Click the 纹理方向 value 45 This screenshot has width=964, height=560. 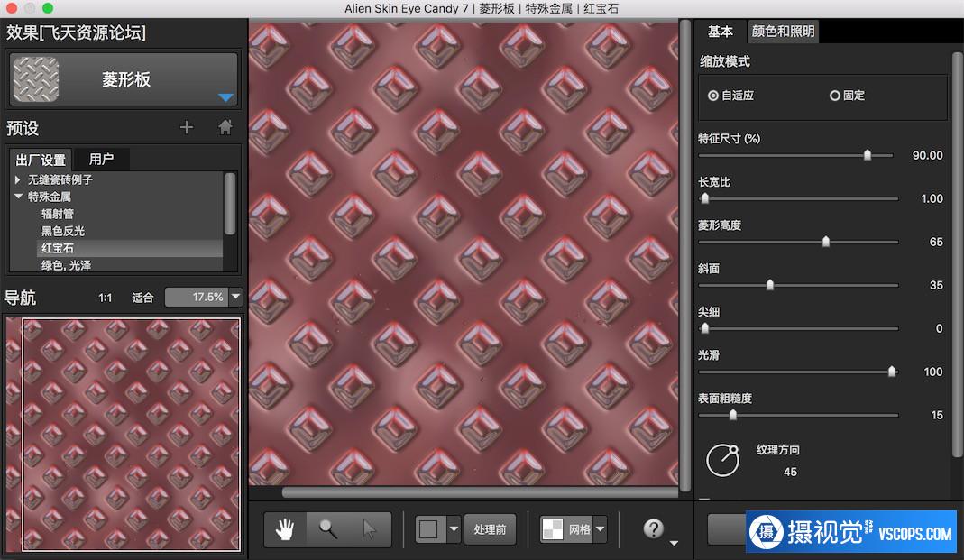coord(790,473)
